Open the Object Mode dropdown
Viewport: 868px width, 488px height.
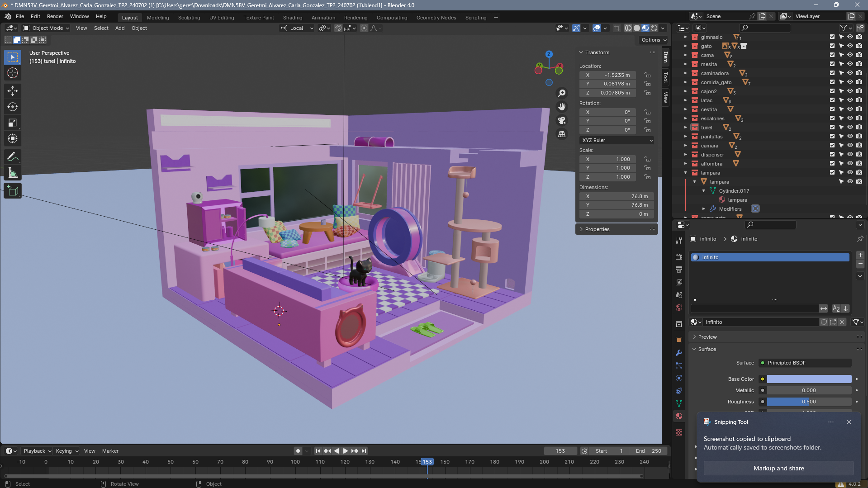click(46, 28)
